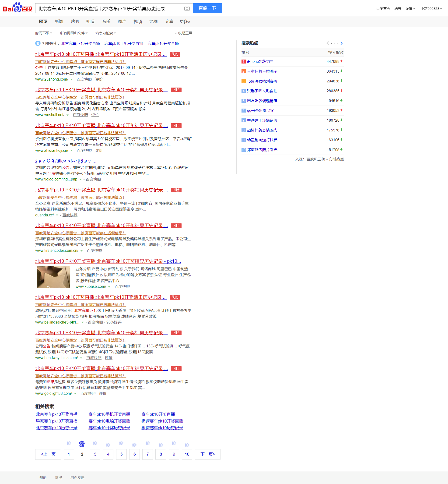Open related search 赛车pk10手机开奖直播 at top
Screen dimensions: 448x484
click(124, 43)
